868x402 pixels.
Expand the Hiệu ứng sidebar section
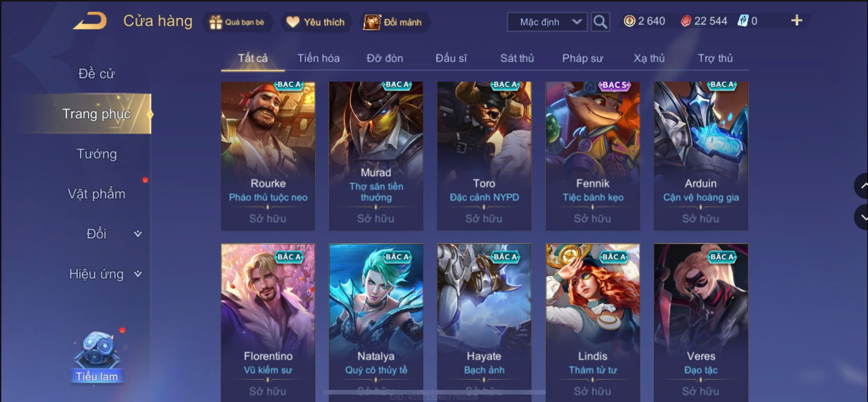click(137, 274)
